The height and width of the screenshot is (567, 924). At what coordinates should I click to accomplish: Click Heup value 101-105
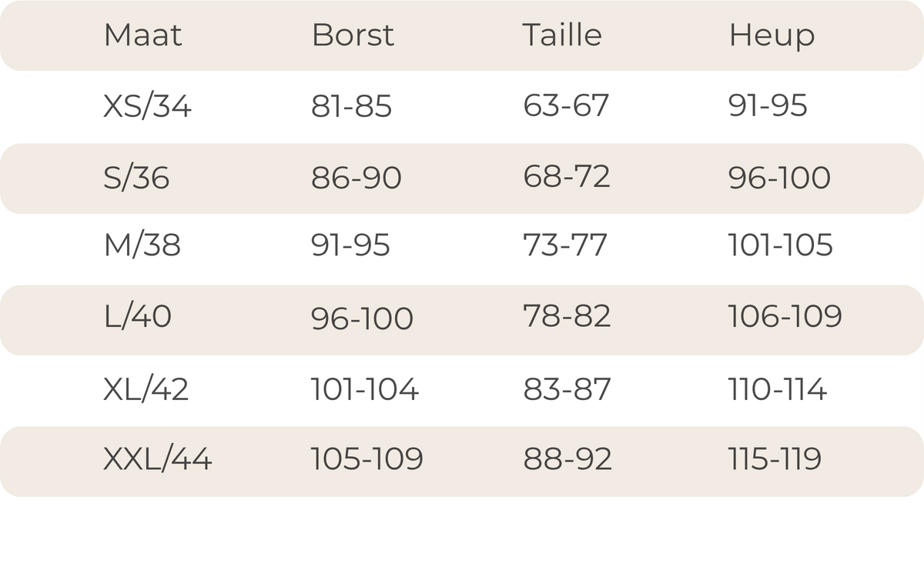click(781, 245)
